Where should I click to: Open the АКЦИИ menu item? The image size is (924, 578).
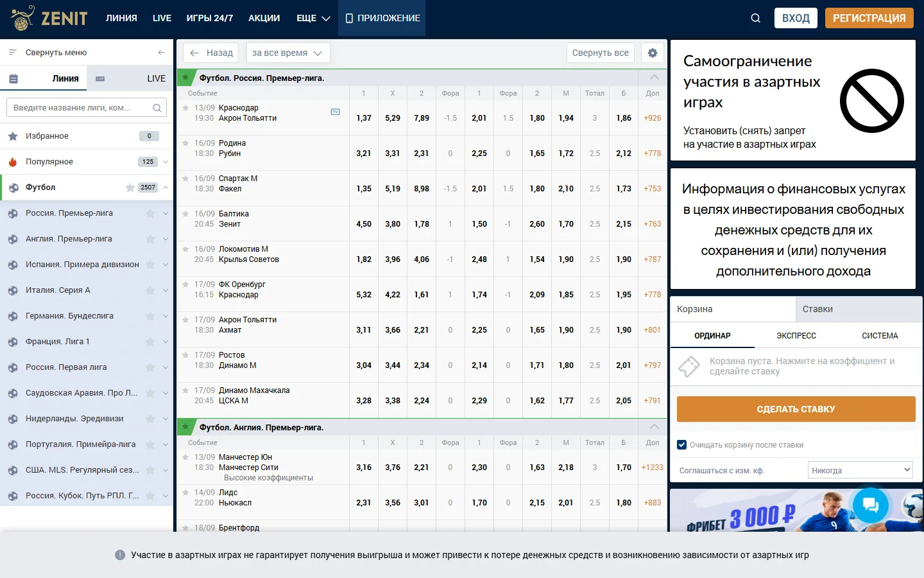[x=264, y=18]
